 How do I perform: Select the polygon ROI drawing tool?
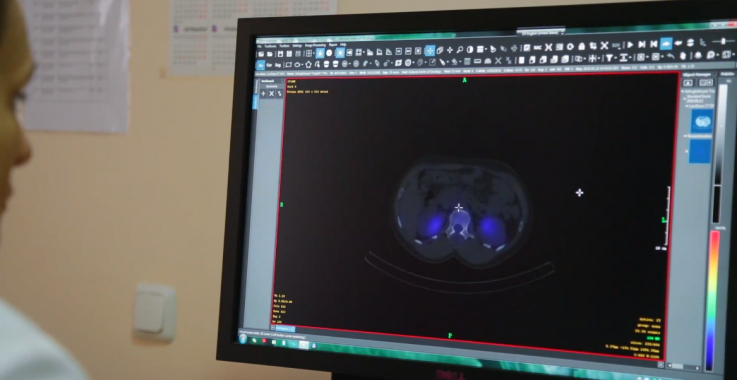(309, 64)
